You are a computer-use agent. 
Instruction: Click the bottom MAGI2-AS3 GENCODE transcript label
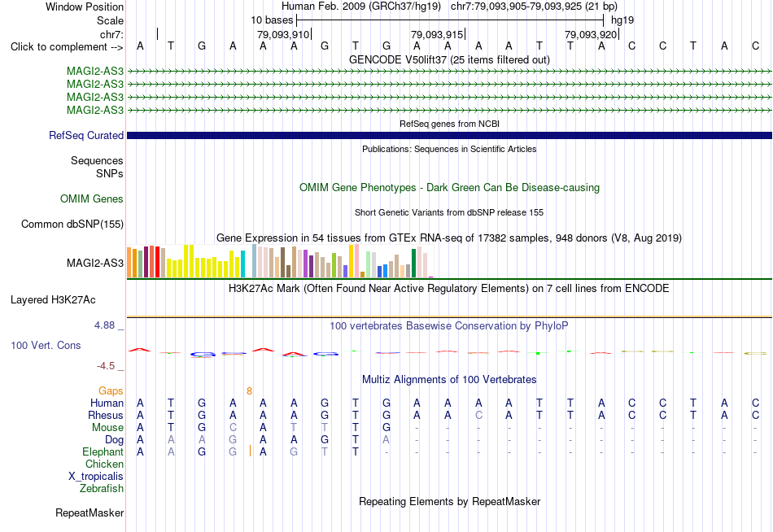[x=95, y=110]
